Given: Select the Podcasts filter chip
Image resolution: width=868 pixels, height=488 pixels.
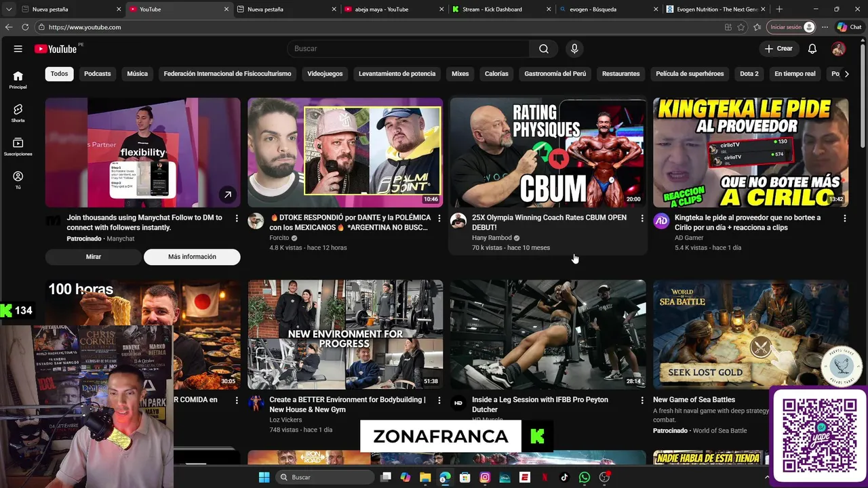Looking at the screenshot, I should (97, 74).
